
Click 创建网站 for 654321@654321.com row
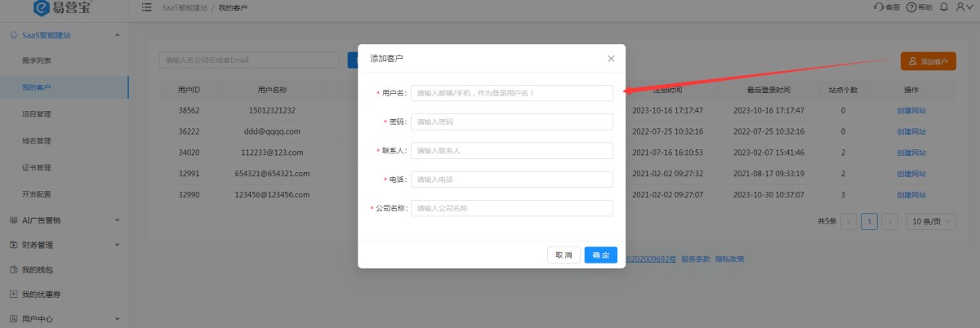click(x=911, y=174)
